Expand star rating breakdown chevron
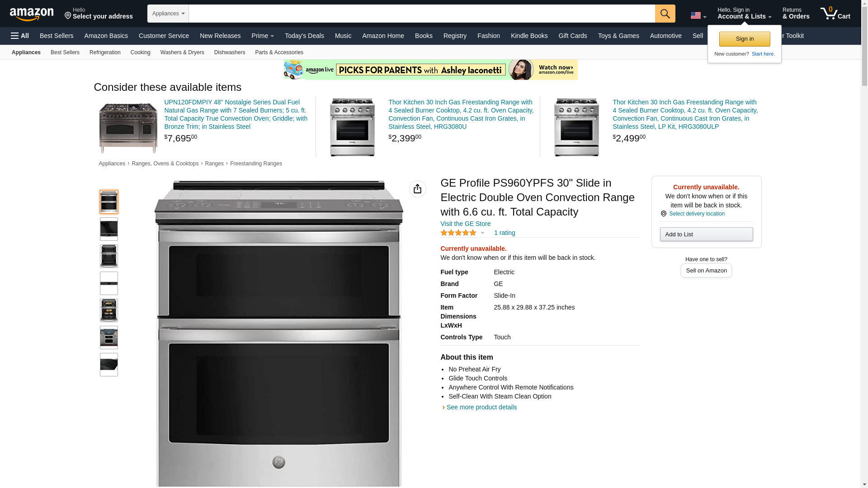 tap(482, 233)
